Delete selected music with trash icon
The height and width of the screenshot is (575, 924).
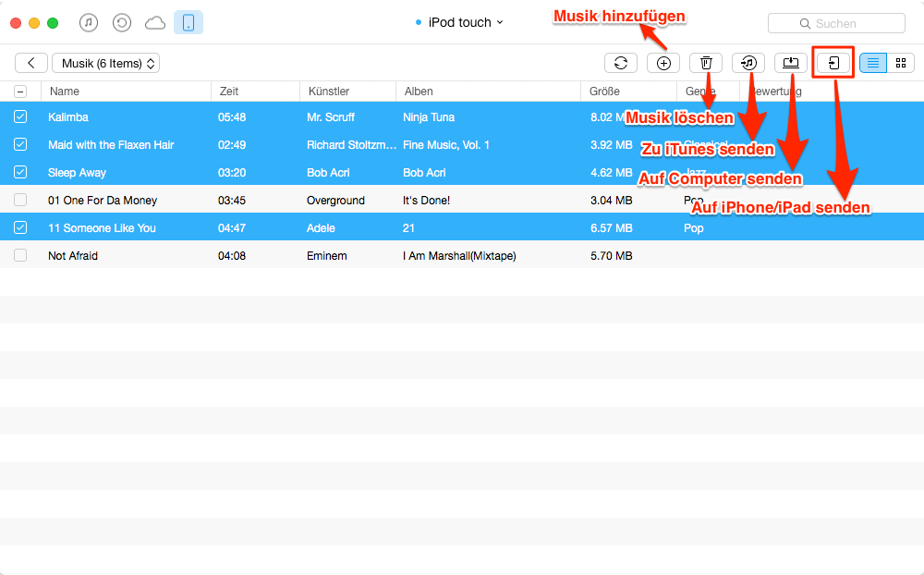(706, 63)
